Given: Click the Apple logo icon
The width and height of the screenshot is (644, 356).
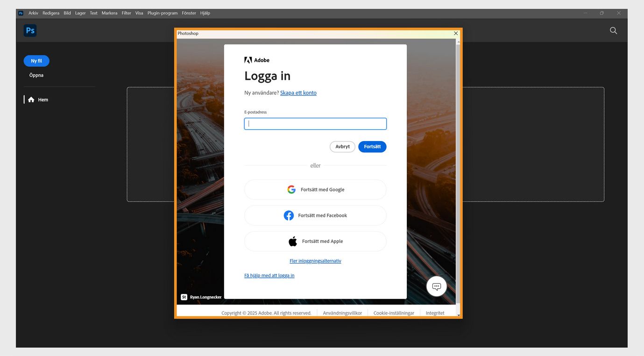Looking at the screenshot, I should pos(293,241).
